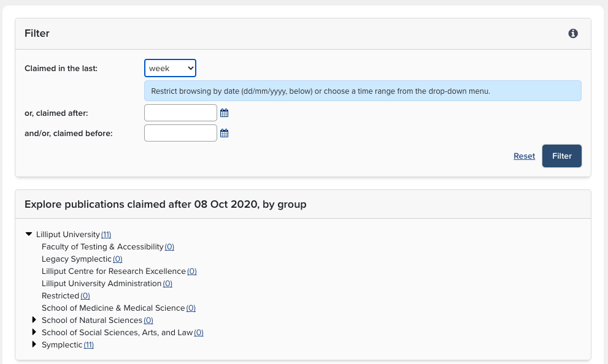The height and width of the screenshot is (364, 608).
Task: Expand School of Social Sciences, Arts, and Law
Action: pyautogui.click(x=34, y=332)
